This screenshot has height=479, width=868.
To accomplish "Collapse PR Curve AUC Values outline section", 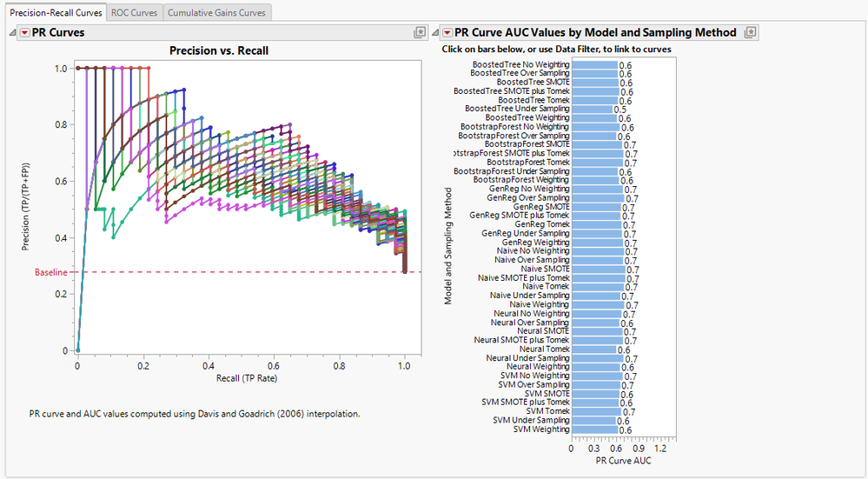I will click(x=435, y=33).
